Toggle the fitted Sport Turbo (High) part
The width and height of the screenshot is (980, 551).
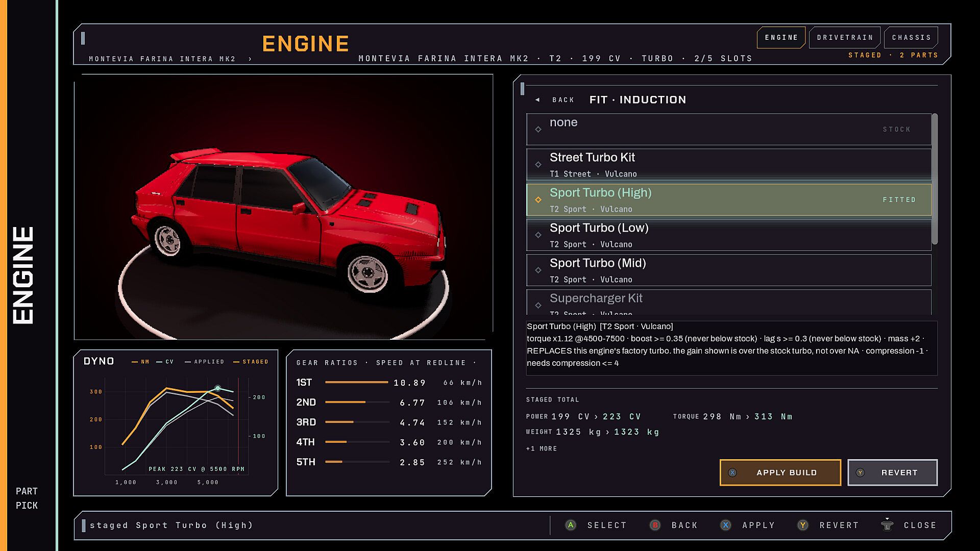729,200
